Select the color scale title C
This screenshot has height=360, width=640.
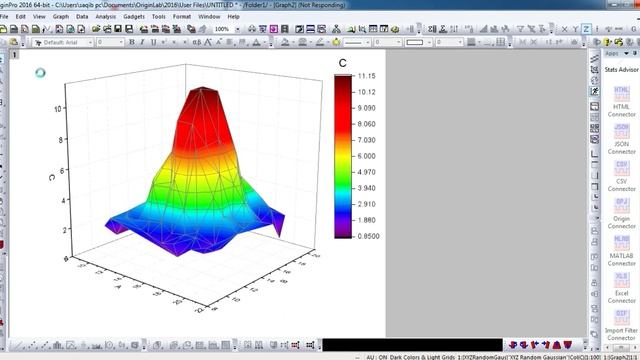[x=342, y=63]
